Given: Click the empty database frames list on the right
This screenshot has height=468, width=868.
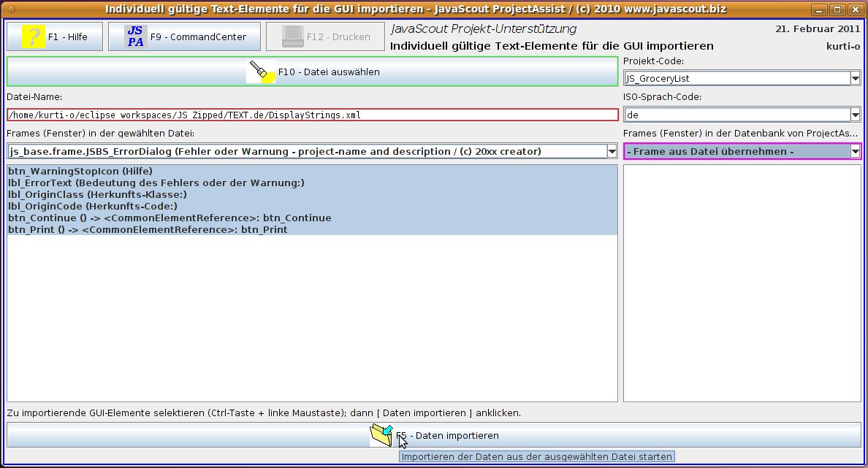Looking at the screenshot, I should pos(742,283).
